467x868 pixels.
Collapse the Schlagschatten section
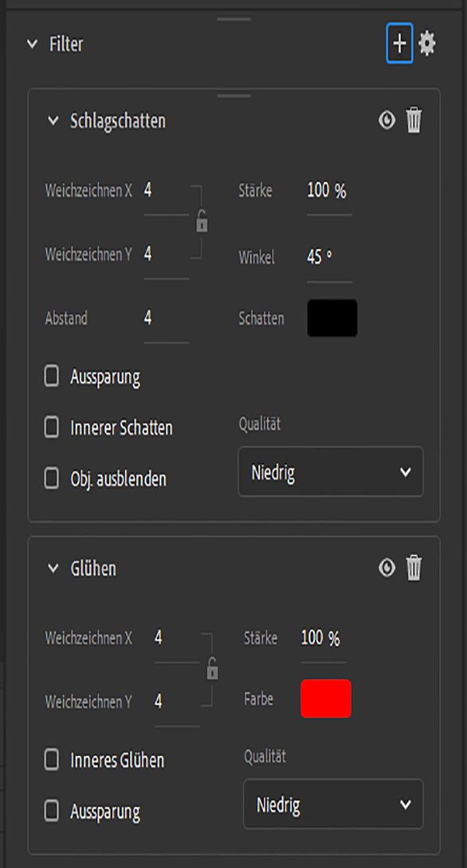pyautogui.click(x=53, y=119)
